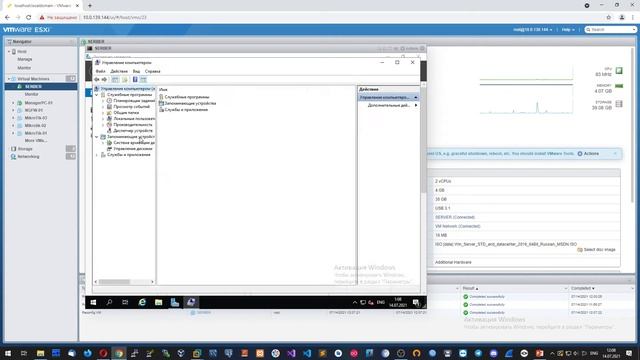The width and height of the screenshot is (640, 360).
Task: Open the Справка menu
Action: point(153,71)
